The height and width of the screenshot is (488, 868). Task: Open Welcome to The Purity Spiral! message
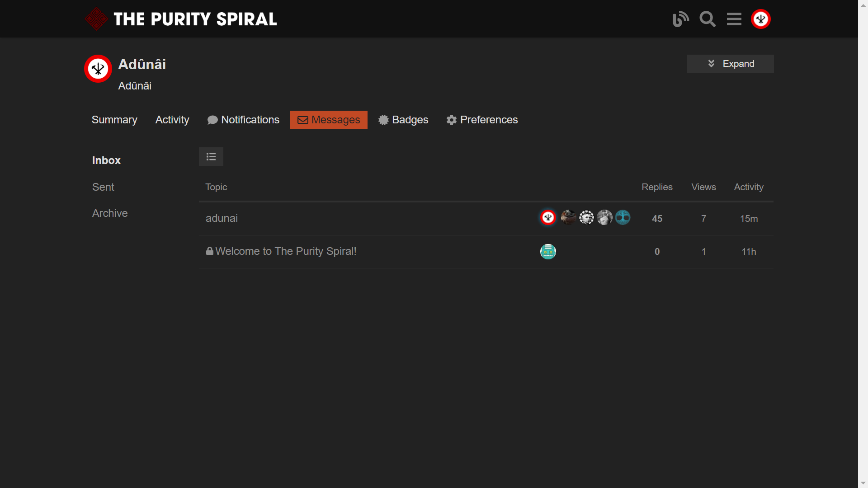286,251
